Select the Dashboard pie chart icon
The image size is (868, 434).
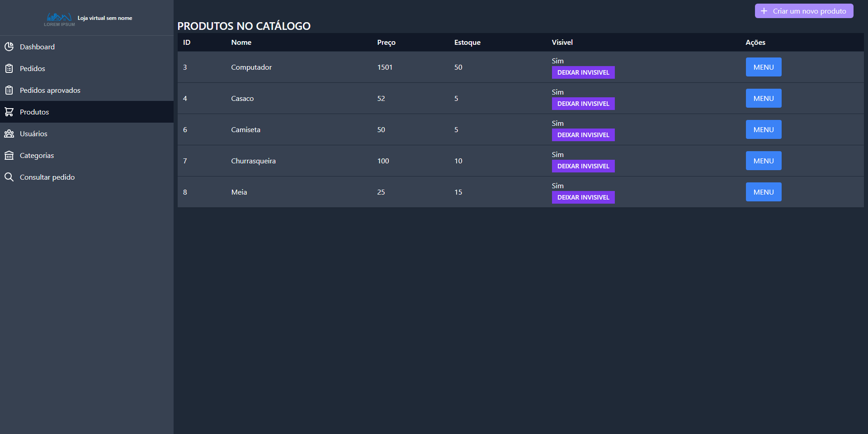(9, 46)
